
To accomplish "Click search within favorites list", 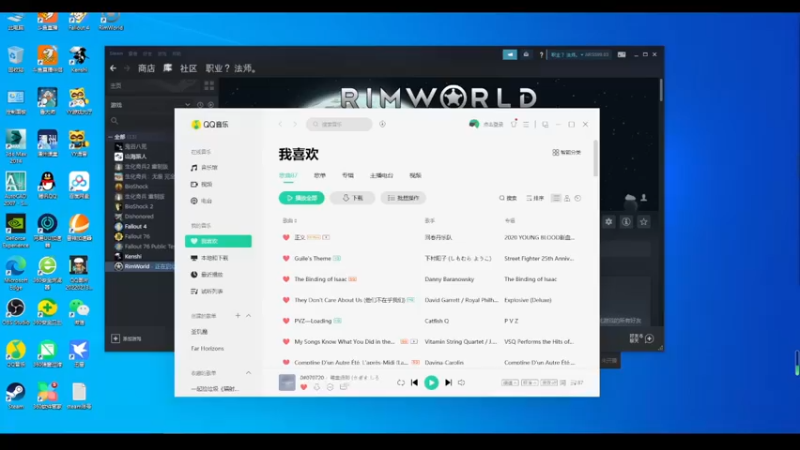I will coord(508,198).
